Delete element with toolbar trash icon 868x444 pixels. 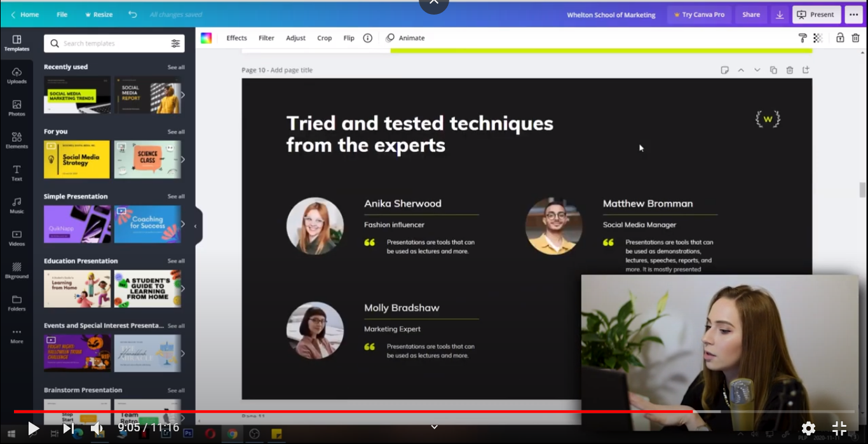856,38
